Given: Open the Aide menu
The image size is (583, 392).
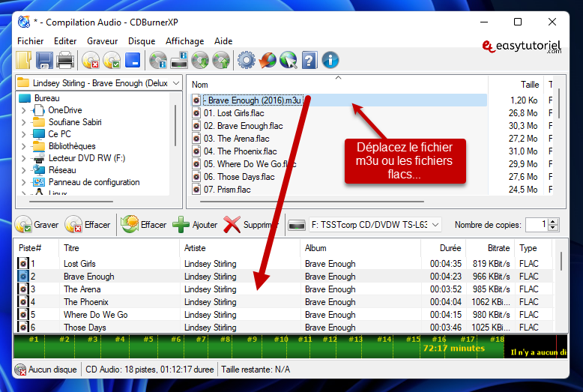Looking at the screenshot, I should [223, 41].
